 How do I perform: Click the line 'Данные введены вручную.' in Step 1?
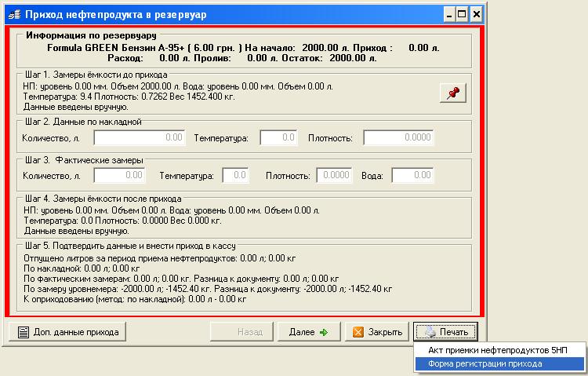tap(76, 107)
